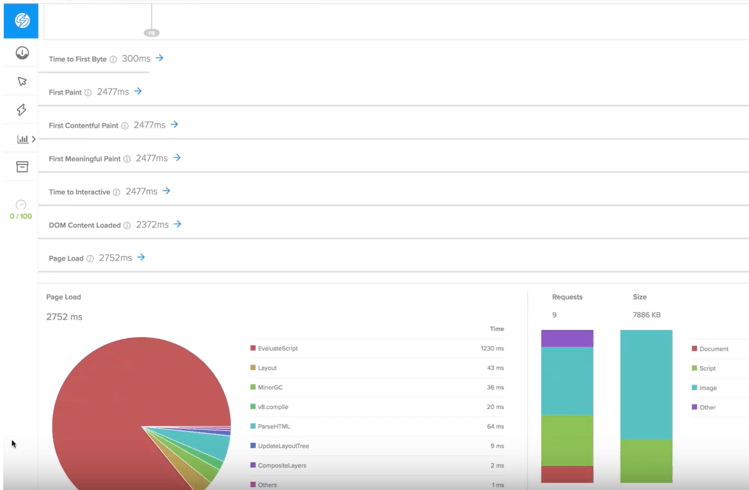The width and height of the screenshot is (749, 490).
Task: Click the 2752 ms page load total
Action: (64, 317)
